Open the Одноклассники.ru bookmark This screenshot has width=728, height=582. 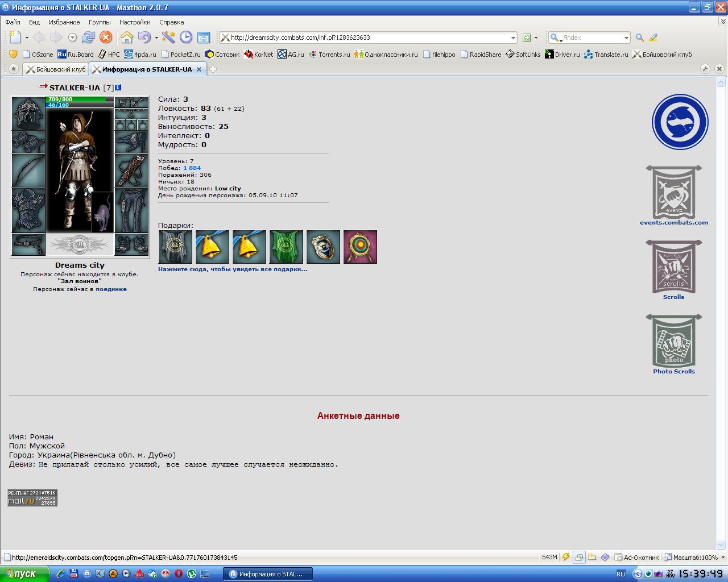coord(386,55)
